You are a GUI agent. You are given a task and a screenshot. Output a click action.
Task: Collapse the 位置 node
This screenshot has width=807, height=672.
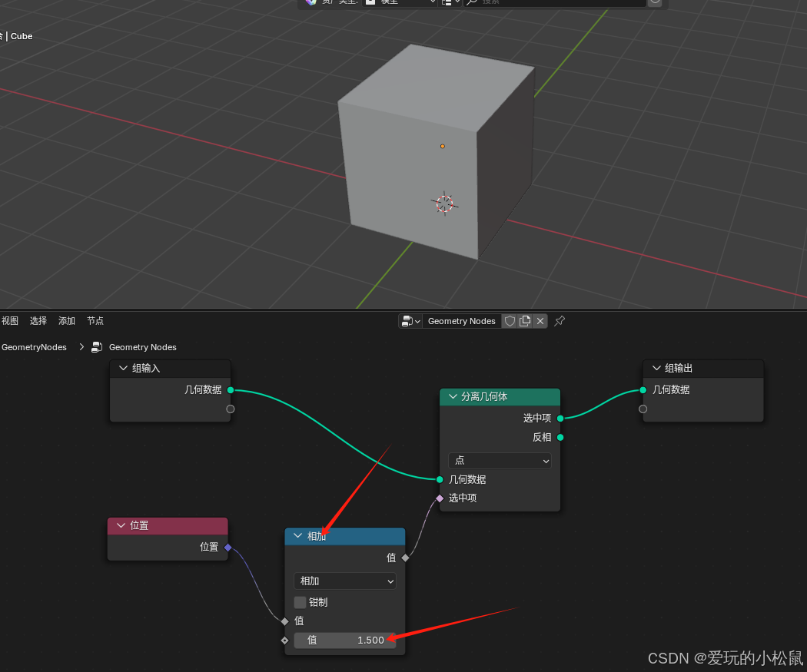[121, 525]
